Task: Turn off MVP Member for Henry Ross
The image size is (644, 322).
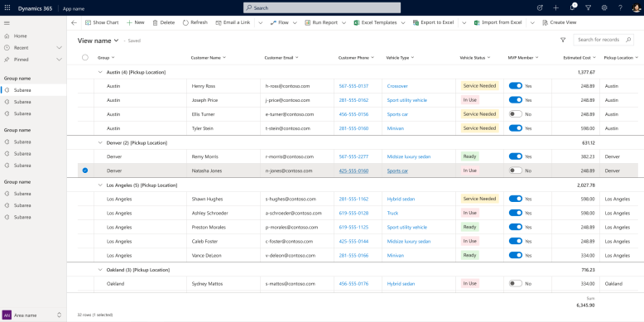Action: [516, 86]
